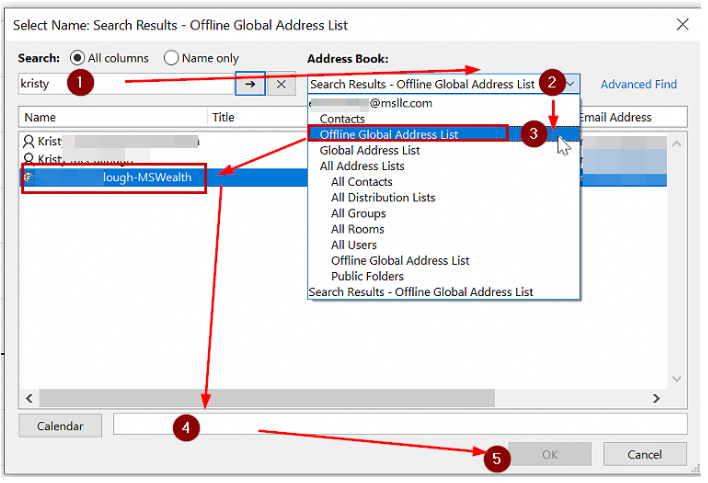Collapse the Address Book dropdown arrow
The width and height of the screenshot is (708, 483).
tap(570, 85)
